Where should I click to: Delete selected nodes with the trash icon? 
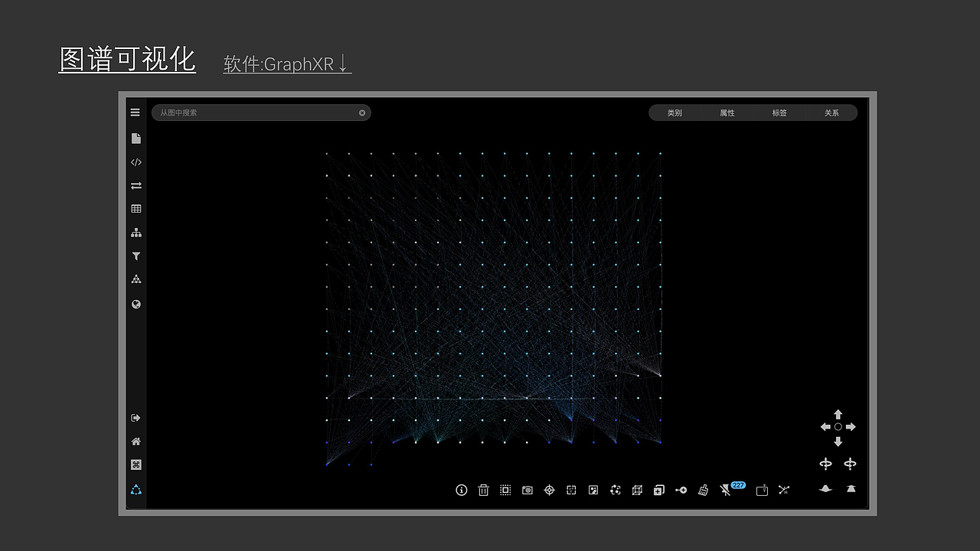point(483,490)
